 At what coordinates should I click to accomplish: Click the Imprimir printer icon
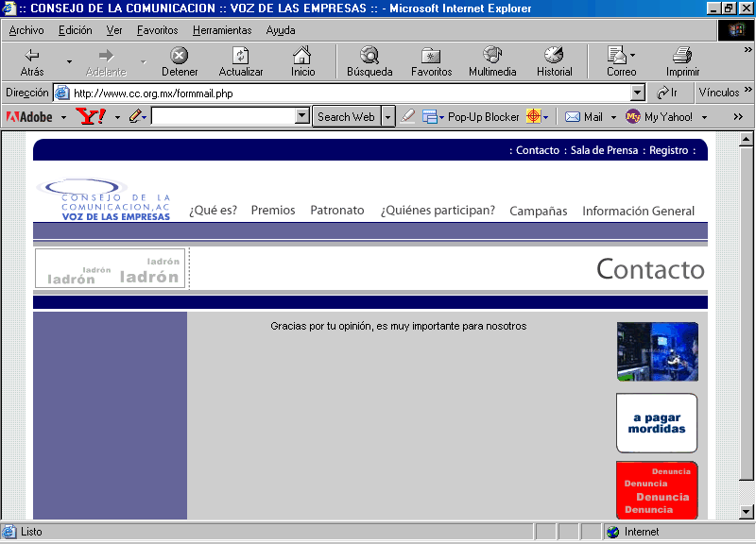pos(682,56)
